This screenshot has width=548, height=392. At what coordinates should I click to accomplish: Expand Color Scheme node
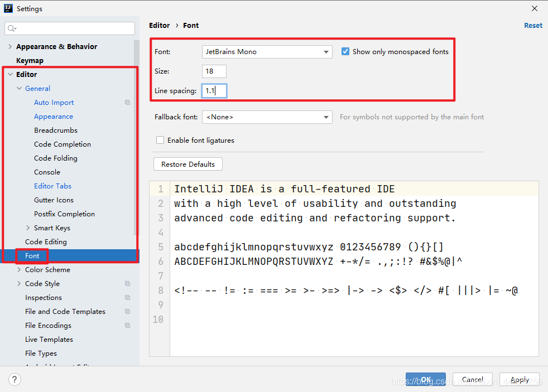[x=19, y=269]
